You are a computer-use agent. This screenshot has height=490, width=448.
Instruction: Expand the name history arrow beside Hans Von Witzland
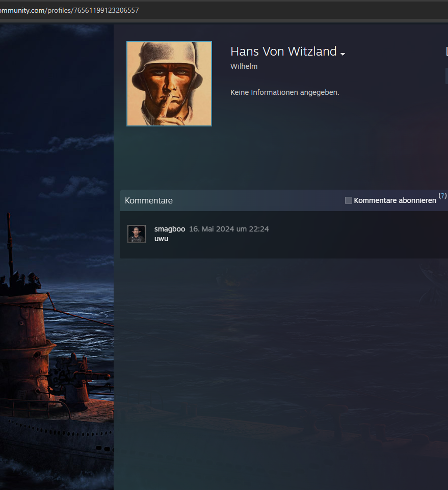click(343, 54)
